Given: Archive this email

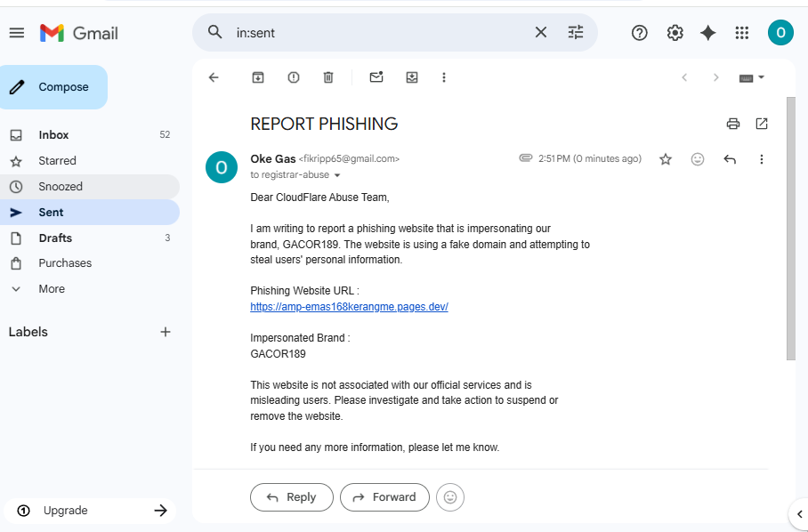Looking at the screenshot, I should pyautogui.click(x=258, y=77).
